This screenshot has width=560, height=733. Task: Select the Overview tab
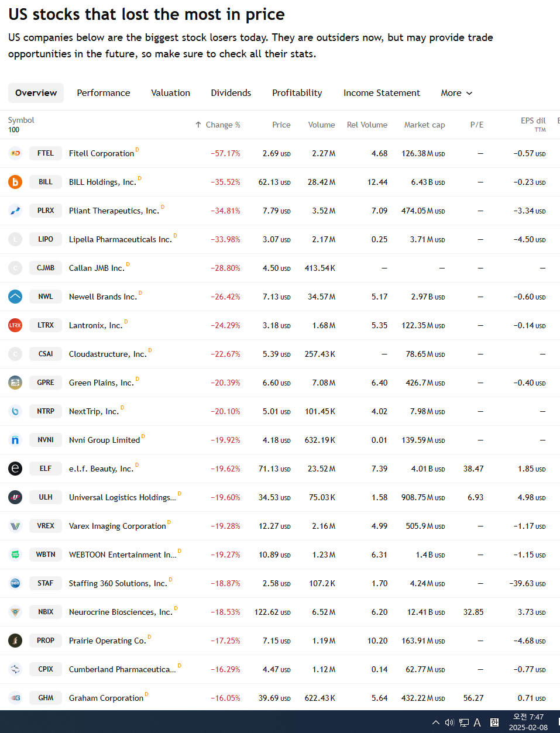[36, 93]
